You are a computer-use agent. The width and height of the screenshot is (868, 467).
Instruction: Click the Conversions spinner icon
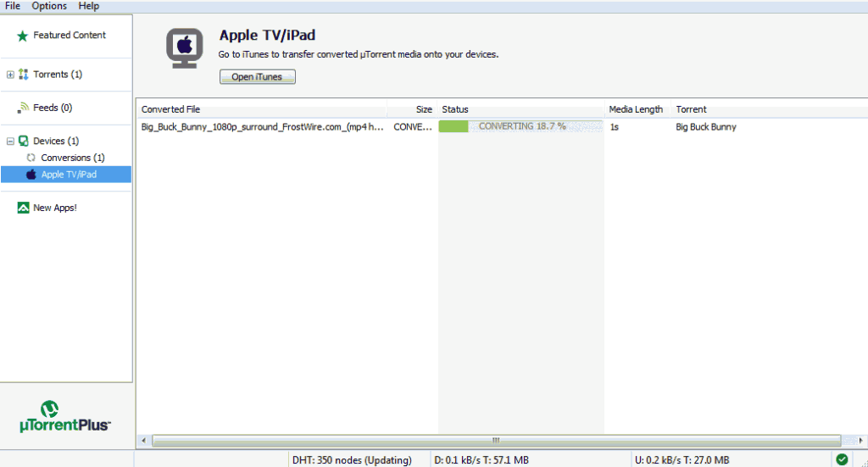[31, 158]
